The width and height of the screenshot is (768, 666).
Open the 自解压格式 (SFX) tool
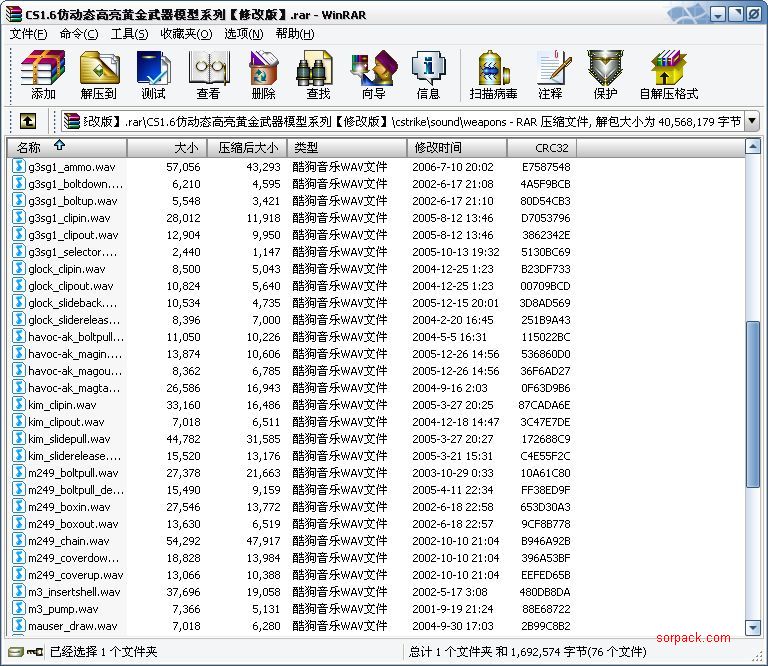(668, 76)
